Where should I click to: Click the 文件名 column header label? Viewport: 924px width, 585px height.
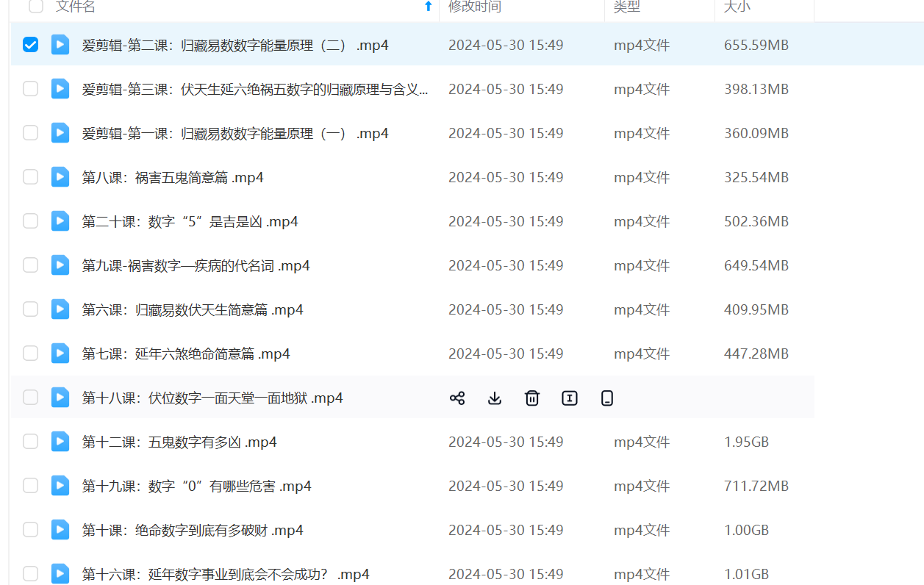(x=76, y=7)
